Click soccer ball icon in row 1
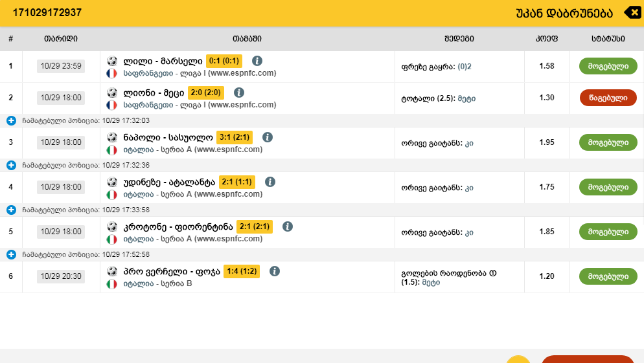 click(112, 61)
